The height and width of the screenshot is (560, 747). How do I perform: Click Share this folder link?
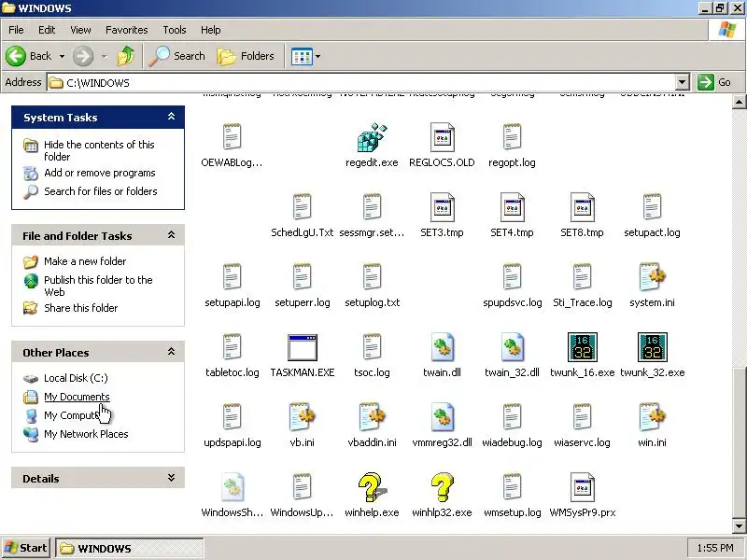pyautogui.click(x=80, y=308)
